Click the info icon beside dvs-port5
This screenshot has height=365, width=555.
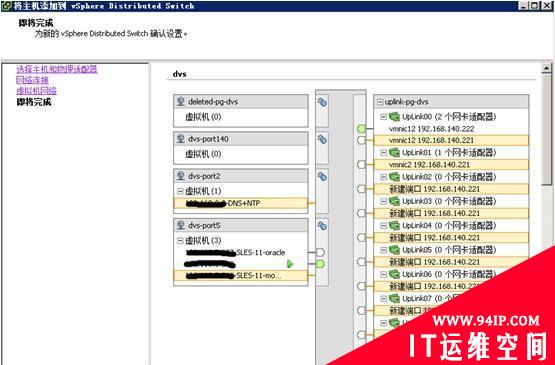point(322,226)
